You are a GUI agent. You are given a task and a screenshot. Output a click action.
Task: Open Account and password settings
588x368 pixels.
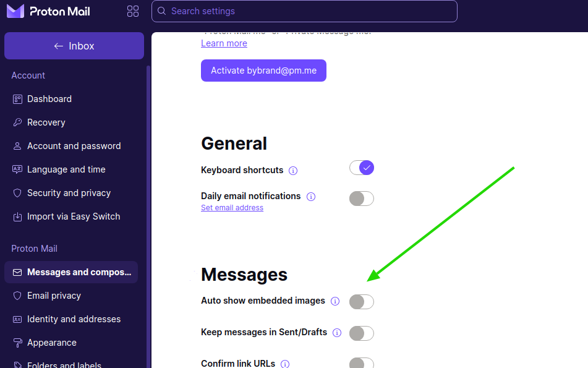coord(74,146)
